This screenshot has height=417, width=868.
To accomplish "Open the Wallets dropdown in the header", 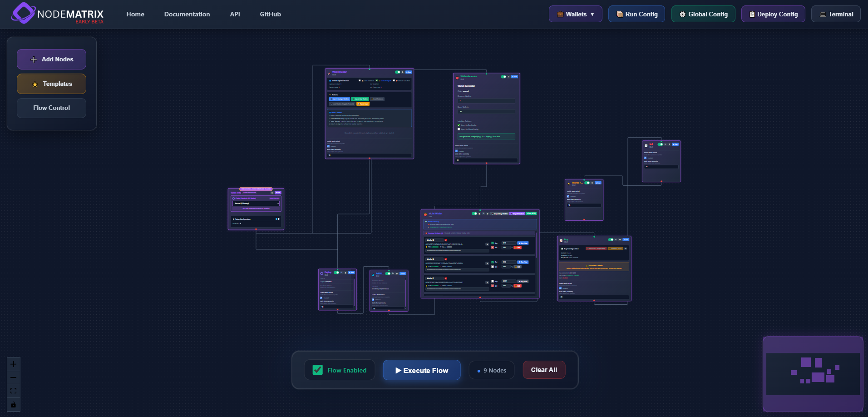I will point(575,14).
